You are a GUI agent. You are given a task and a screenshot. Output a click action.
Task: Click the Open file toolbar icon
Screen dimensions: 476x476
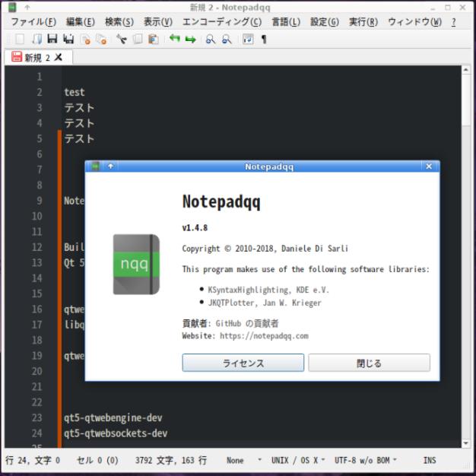tap(36, 39)
